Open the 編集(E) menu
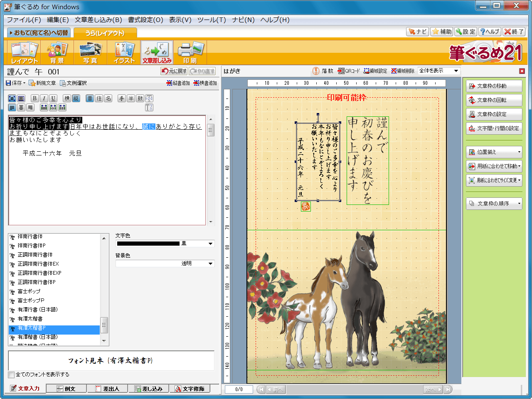532x399 pixels. click(58, 20)
